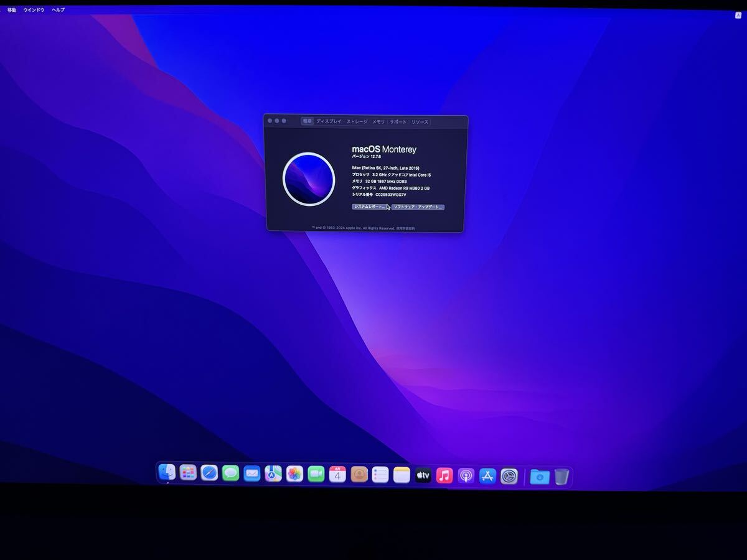Switch to the リソース tab
Viewport: 747px width, 560px height.
(x=420, y=122)
